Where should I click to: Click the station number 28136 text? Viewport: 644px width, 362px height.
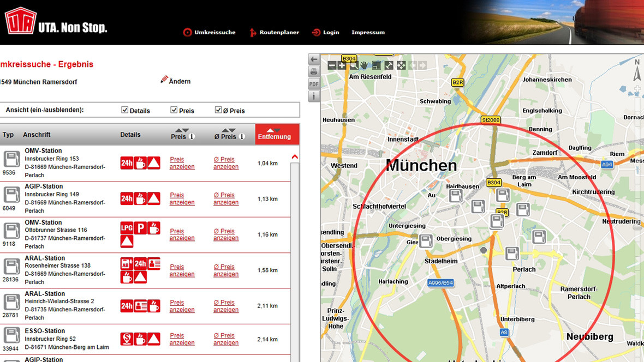pyautogui.click(x=10, y=279)
